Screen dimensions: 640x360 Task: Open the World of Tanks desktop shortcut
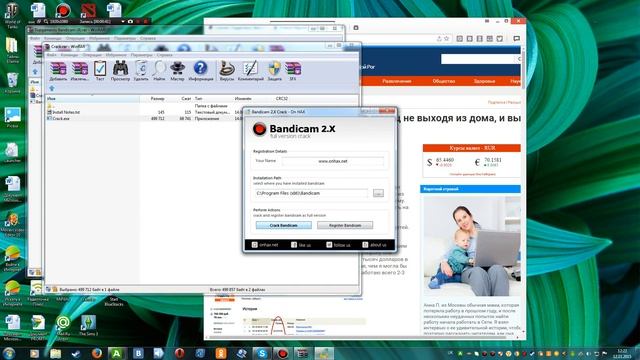click(x=12, y=16)
